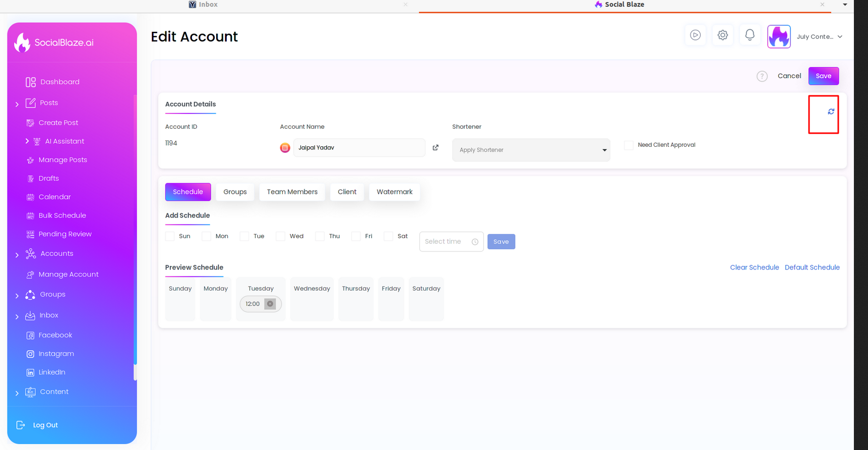
Task: Open Dashboard from the sidebar icon
Action: 31,82
